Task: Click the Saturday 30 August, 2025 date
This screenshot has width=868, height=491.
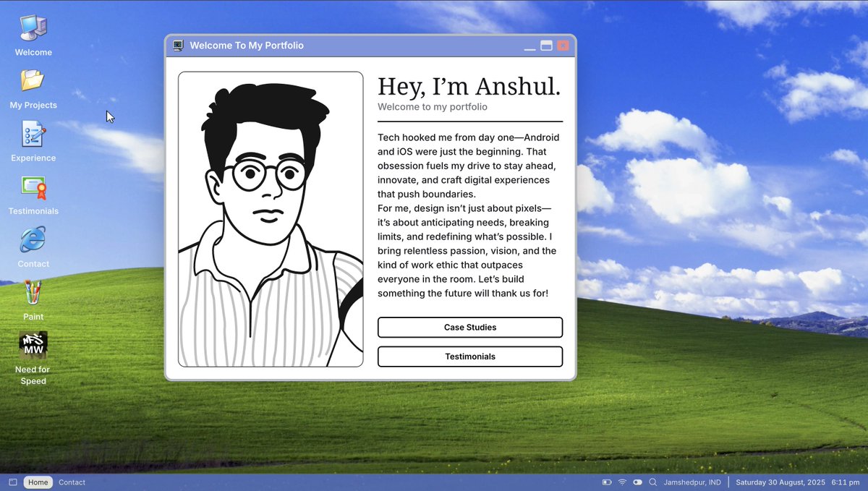Action: 780,482
